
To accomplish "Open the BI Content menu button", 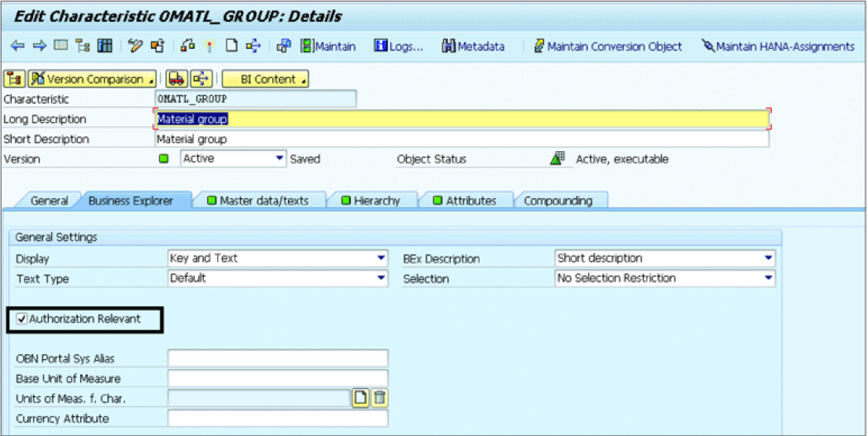I will pyautogui.click(x=265, y=79).
